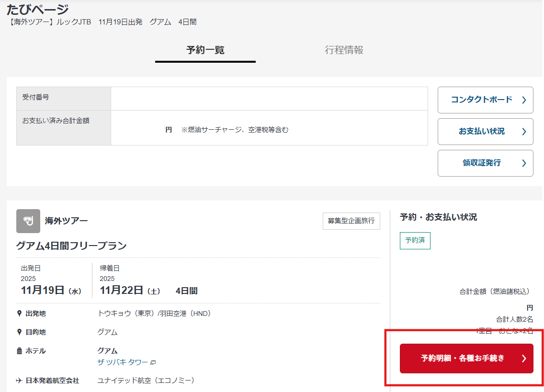Expand the コンタクトボード chevron arrow
The height and width of the screenshot is (392, 544).
point(524,100)
